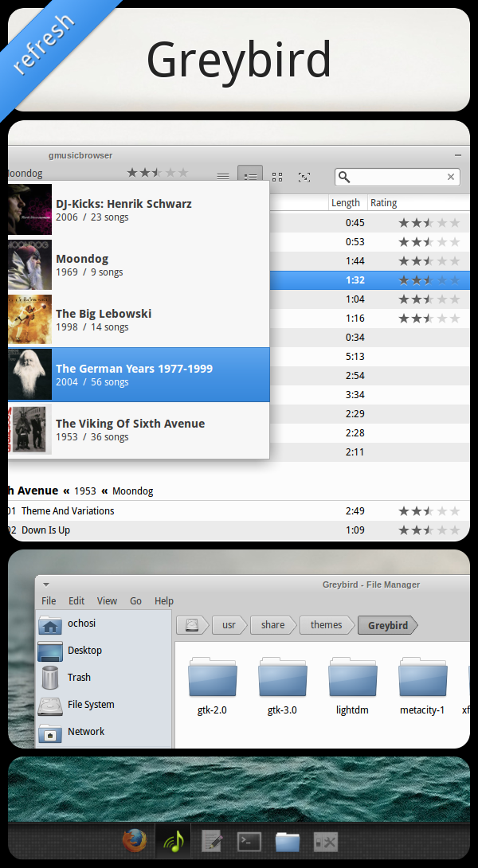Image resolution: width=478 pixels, height=868 pixels.
Task: Go to the themes path button
Action: [x=326, y=625]
